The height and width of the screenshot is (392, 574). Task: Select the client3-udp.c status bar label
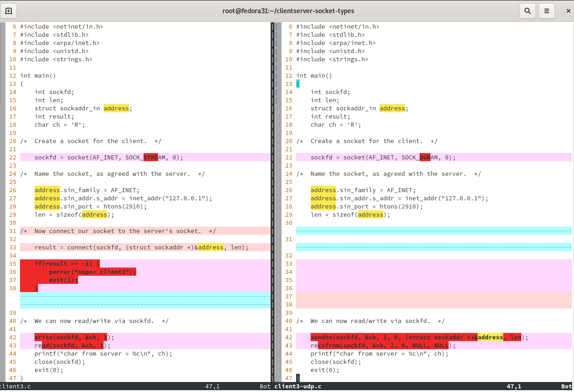297,387
